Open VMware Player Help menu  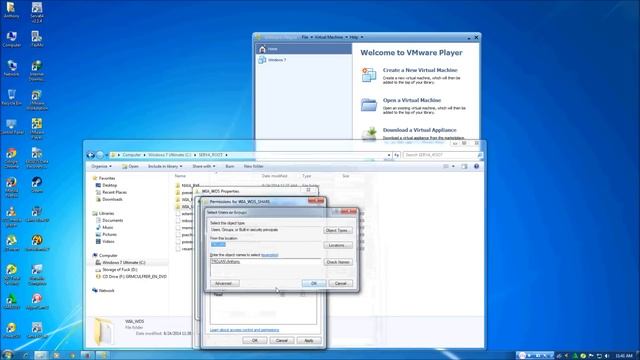(356, 37)
